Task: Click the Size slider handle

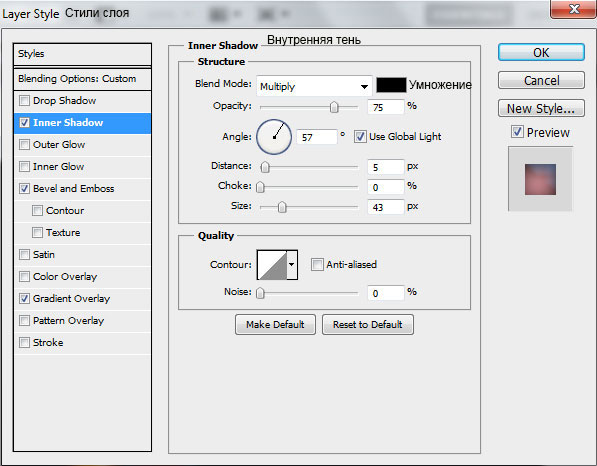Action: [x=282, y=207]
